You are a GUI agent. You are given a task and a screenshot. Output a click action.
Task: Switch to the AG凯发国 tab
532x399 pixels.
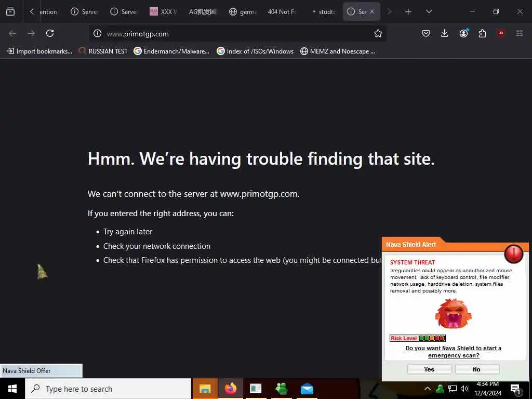click(203, 11)
